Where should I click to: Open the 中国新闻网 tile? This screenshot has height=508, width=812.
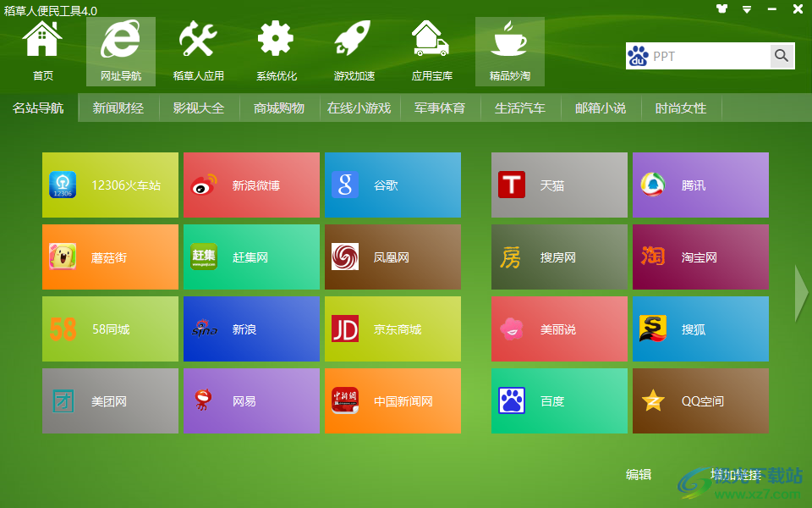(392, 401)
